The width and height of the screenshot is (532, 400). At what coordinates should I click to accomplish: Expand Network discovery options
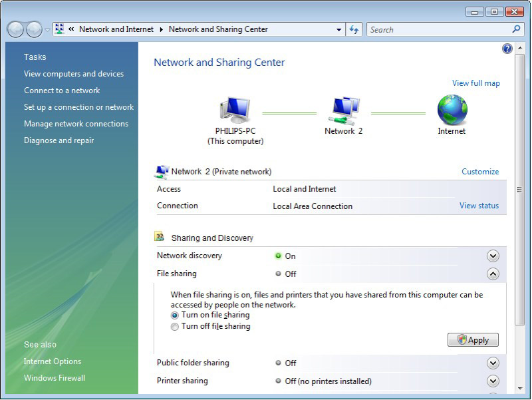click(x=493, y=256)
